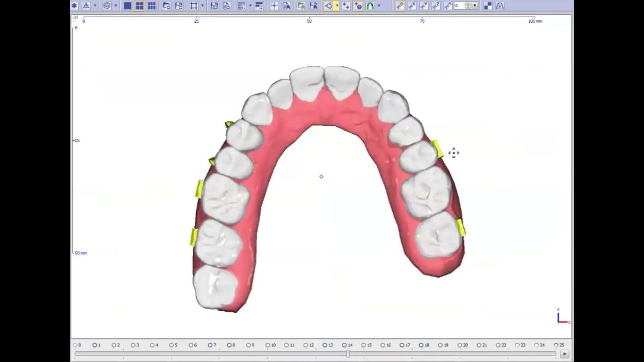
Task: Click the green dental arch icon
Action: click(x=370, y=6)
